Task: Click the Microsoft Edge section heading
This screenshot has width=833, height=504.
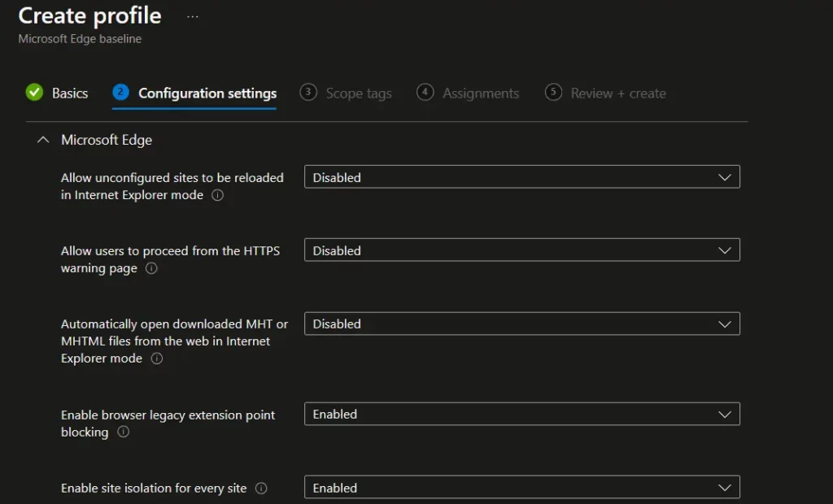Action: click(107, 140)
